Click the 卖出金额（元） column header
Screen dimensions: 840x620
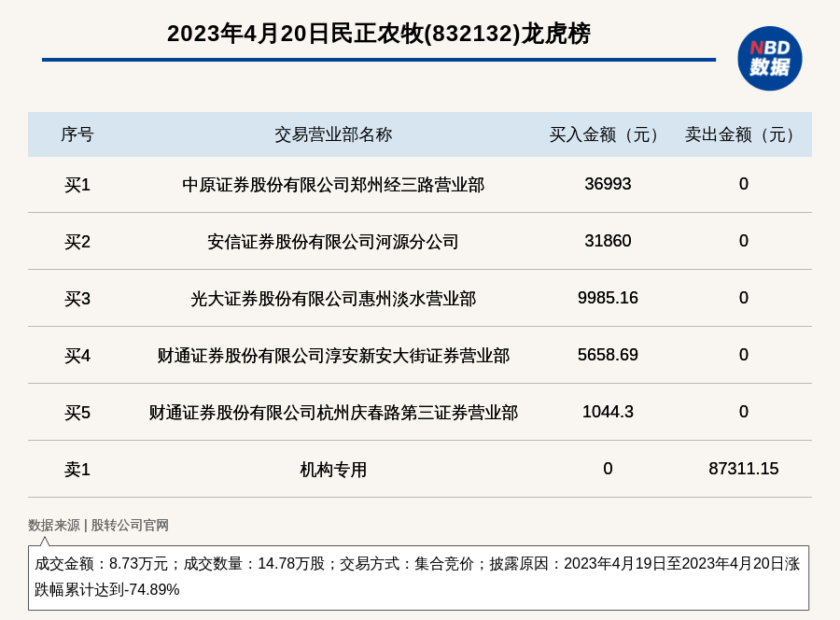(743, 134)
